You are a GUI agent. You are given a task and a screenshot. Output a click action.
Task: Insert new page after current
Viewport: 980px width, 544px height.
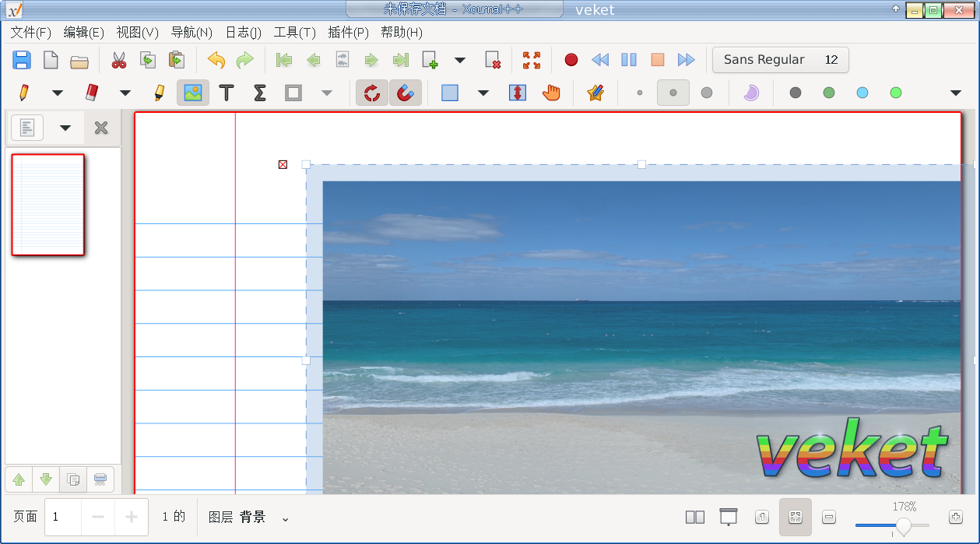[x=430, y=60]
